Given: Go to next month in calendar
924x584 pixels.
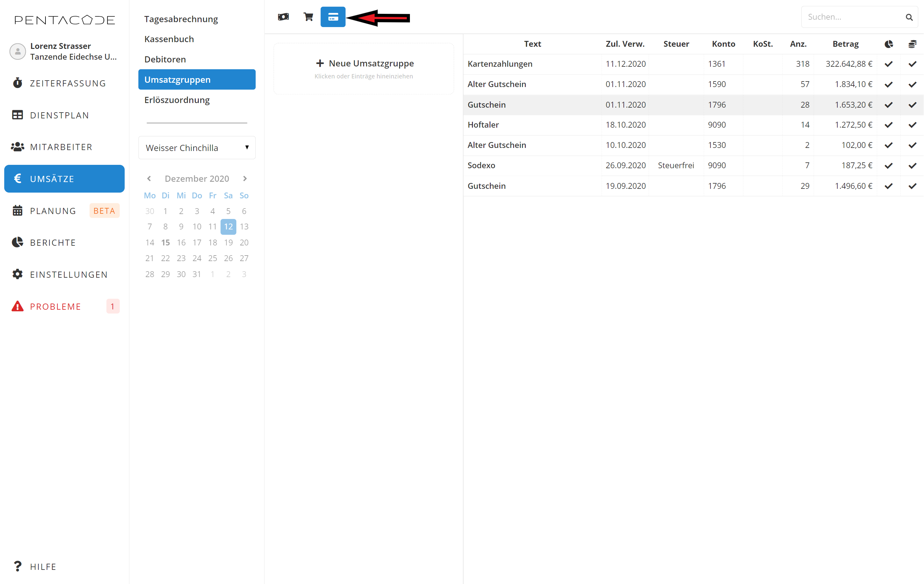Looking at the screenshot, I should click(245, 179).
